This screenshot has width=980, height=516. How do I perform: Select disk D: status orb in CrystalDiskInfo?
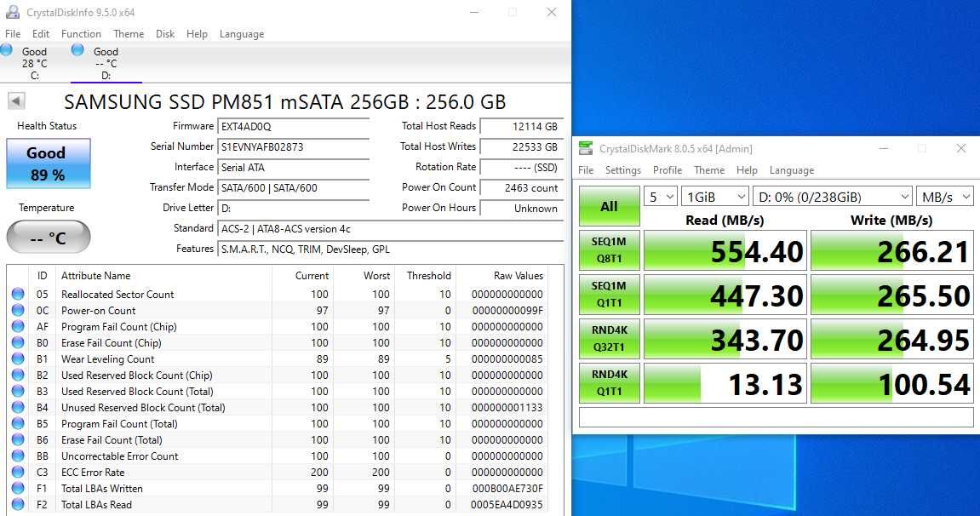pyautogui.click(x=77, y=50)
